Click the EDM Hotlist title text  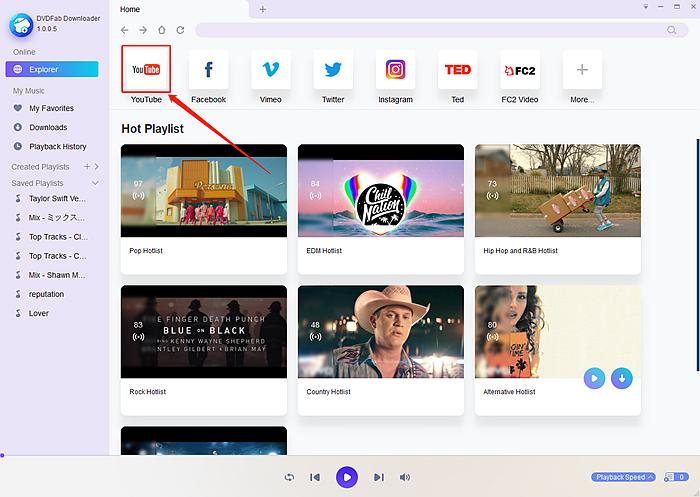tap(324, 251)
